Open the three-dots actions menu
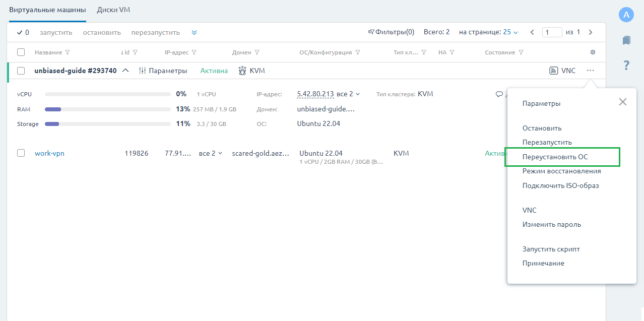This screenshot has width=644, height=321. tap(590, 71)
